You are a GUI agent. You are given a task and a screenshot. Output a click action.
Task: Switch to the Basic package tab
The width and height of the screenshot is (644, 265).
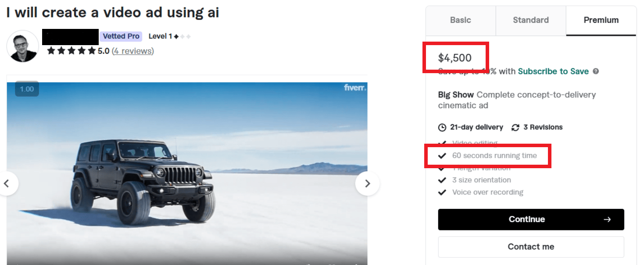tap(461, 20)
